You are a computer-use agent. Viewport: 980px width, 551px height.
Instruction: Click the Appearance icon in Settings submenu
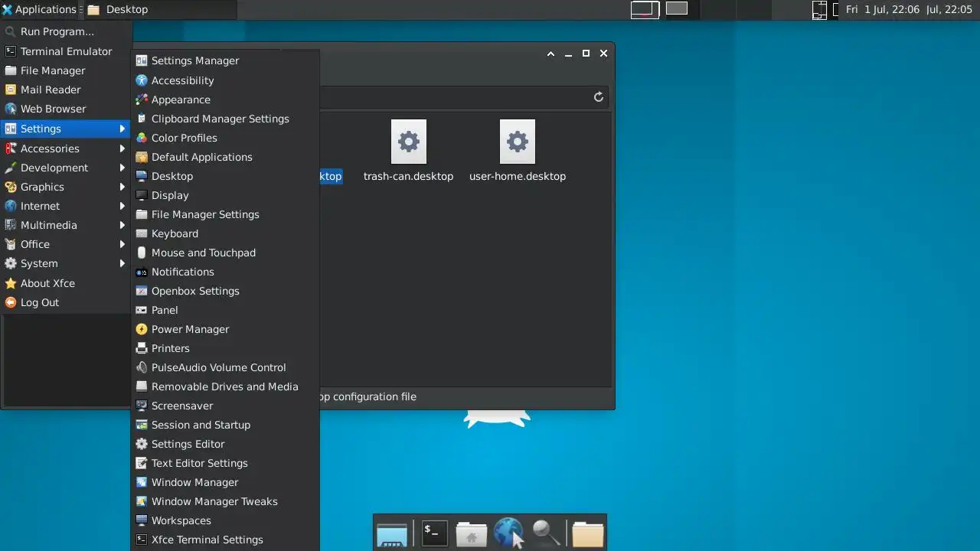[141, 99]
